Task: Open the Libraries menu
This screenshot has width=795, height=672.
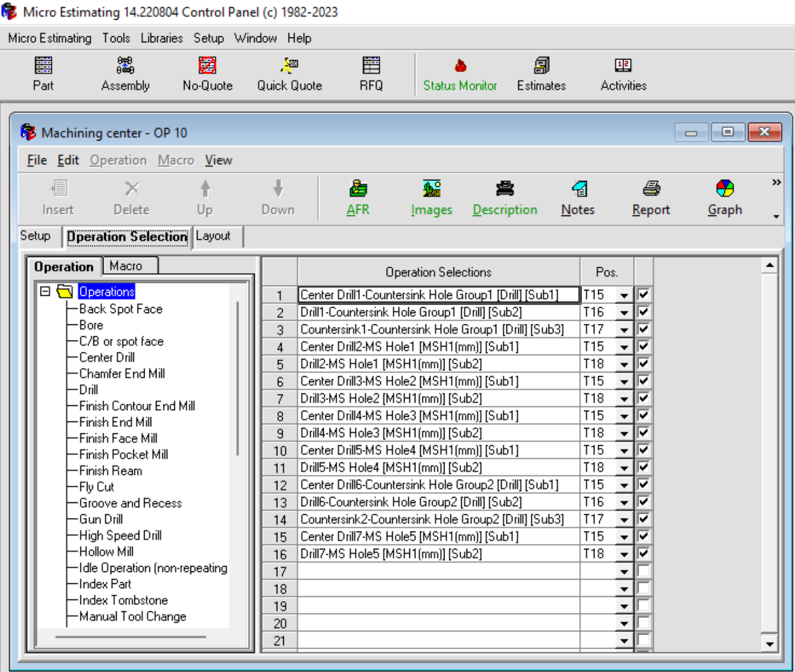Action: (x=162, y=38)
